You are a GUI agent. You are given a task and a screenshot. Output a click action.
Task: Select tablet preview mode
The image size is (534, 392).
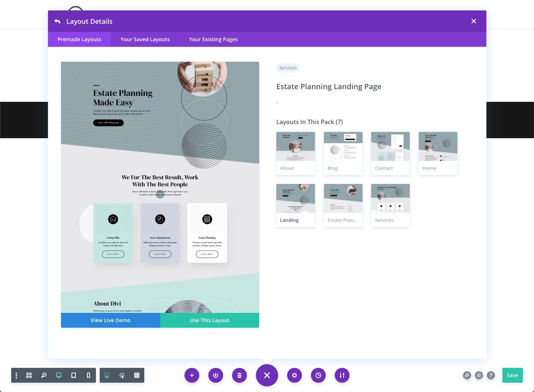tap(73, 375)
